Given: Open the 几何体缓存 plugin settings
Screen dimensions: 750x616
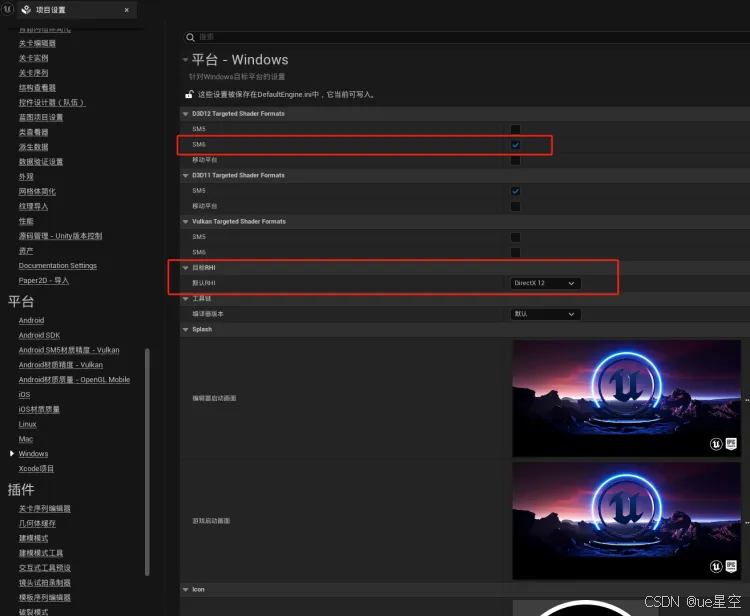Looking at the screenshot, I should pyautogui.click(x=37, y=524).
